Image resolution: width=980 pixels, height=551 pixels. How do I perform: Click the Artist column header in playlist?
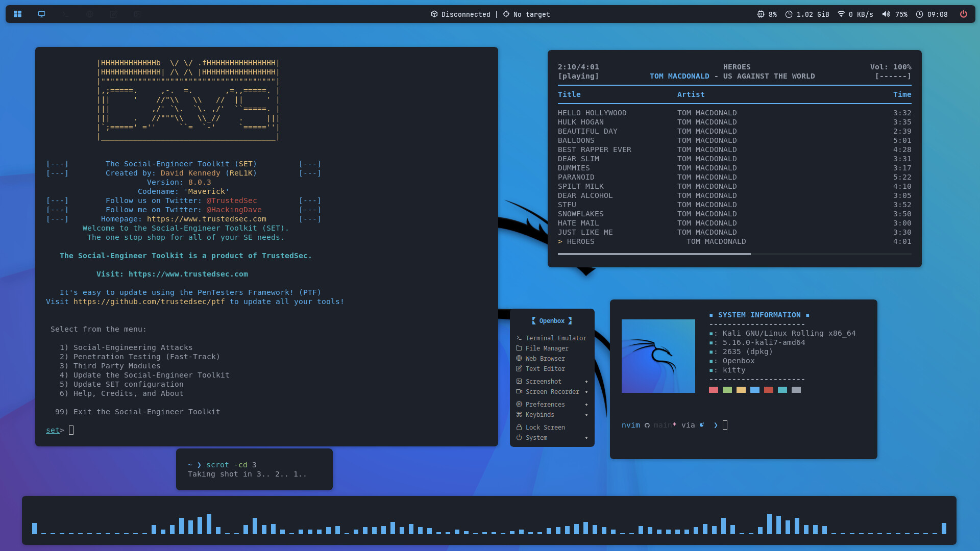tap(691, 94)
